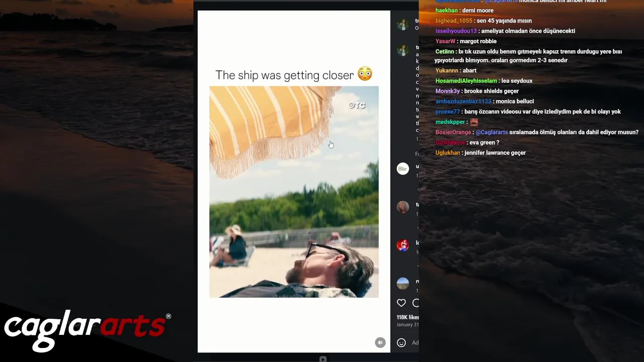Open the commenter avatar with the red character
644x362 pixels.
click(403, 245)
